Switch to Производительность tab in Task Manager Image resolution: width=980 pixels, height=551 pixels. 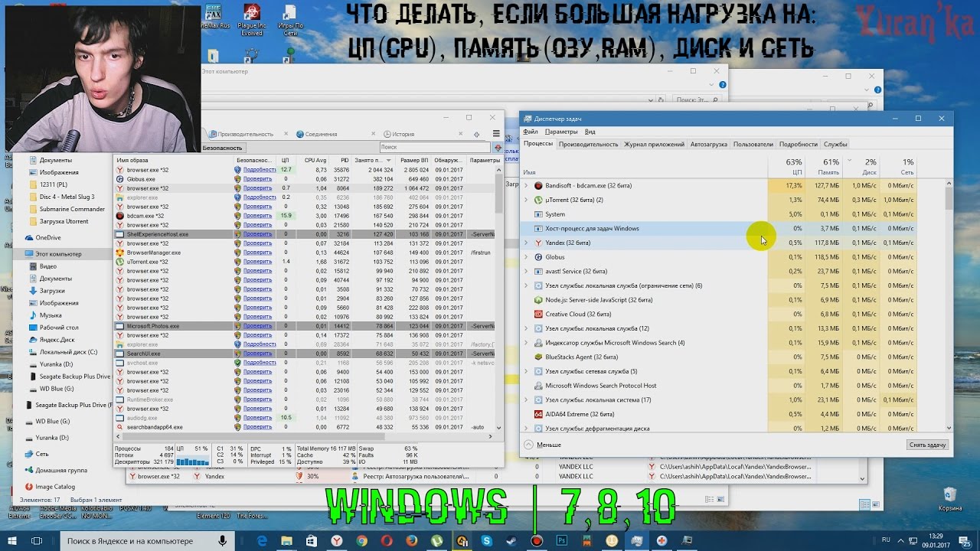[588, 144]
